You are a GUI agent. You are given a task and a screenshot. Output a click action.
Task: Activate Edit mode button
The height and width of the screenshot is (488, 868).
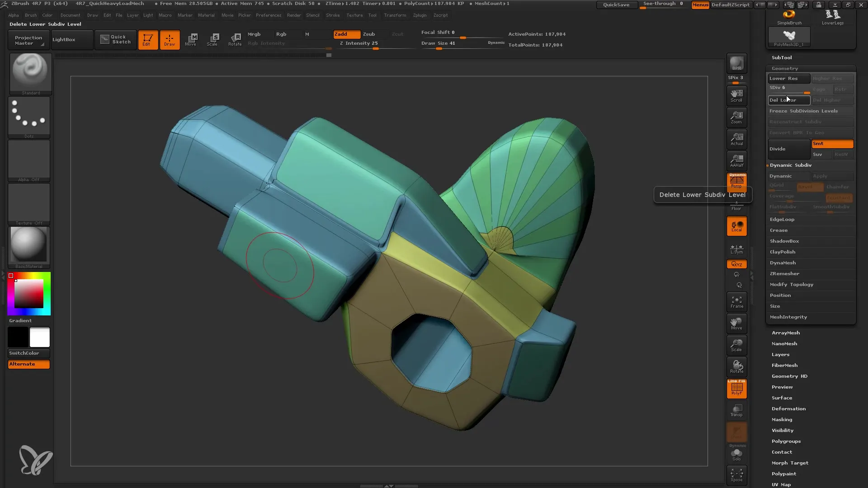pyautogui.click(x=148, y=40)
